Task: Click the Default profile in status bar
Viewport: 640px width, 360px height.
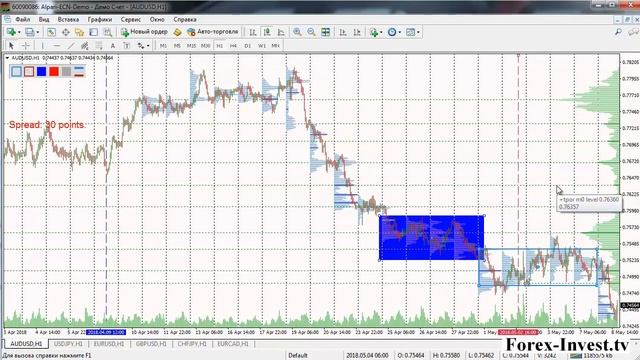Action: (298, 356)
